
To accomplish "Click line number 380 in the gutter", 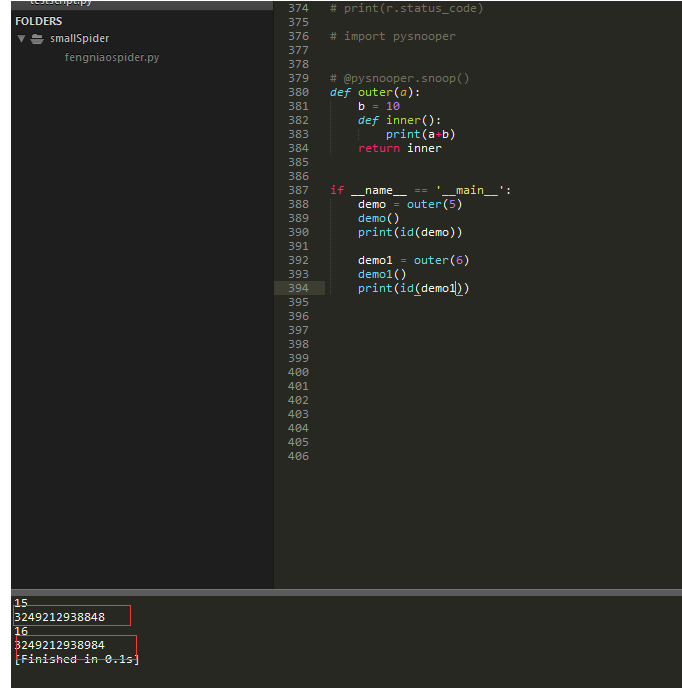I will 298,93.
